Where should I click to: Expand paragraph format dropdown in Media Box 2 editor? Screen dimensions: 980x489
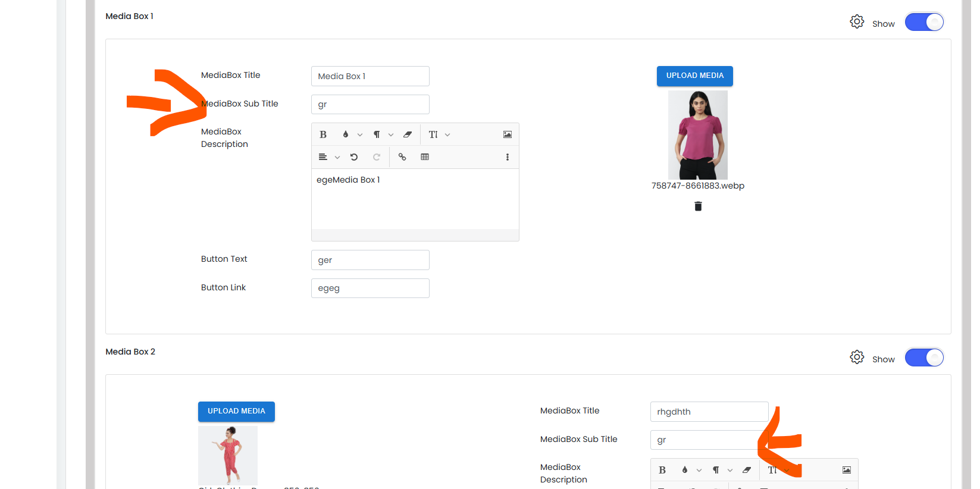(730, 471)
